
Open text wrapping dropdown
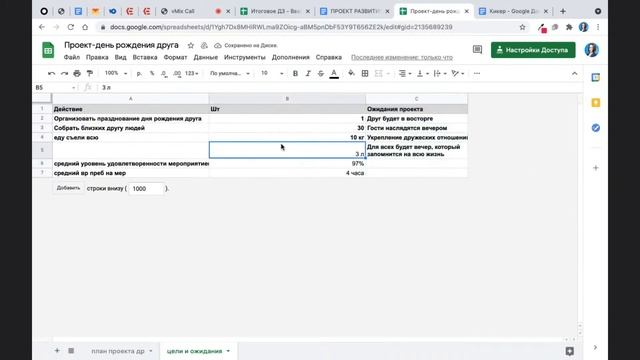tap(440, 73)
